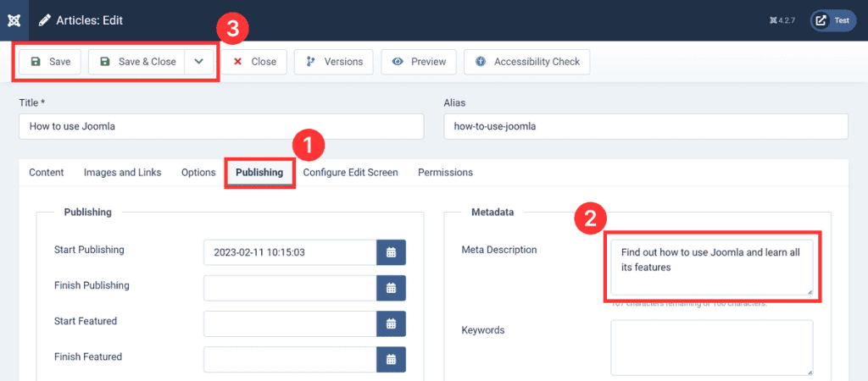Click the Start Publishing date field
The width and height of the screenshot is (868, 381).
coord(290,252)
